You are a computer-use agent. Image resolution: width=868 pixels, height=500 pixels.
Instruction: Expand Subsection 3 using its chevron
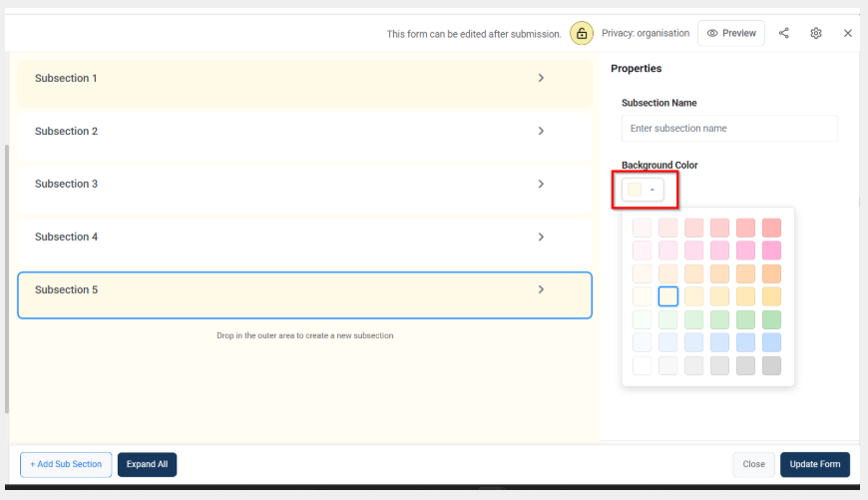pos(541,184)
